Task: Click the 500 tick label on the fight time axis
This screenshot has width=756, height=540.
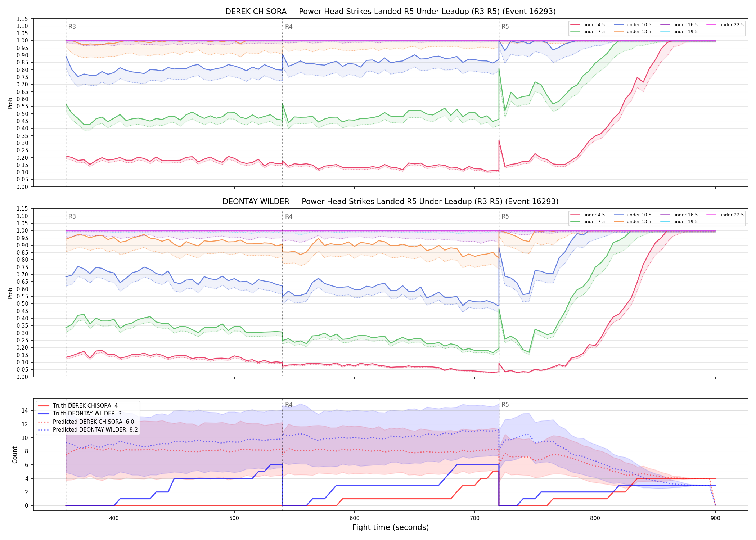Action: coord(234,518)
